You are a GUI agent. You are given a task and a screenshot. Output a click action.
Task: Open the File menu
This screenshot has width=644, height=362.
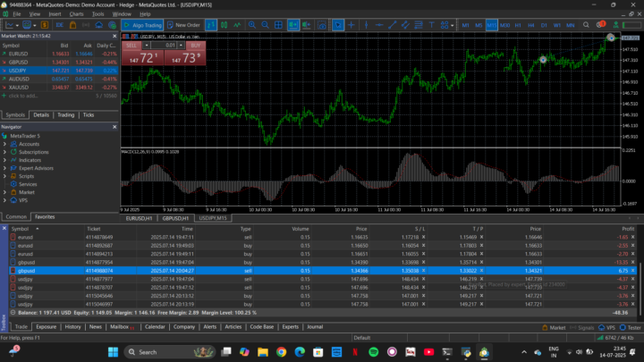click(17, 14)
